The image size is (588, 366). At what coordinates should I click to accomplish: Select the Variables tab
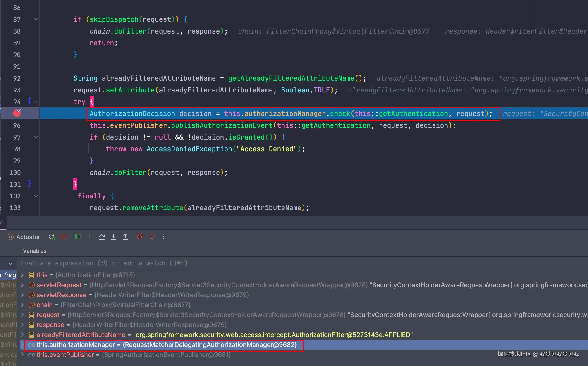click(x=35, y=251)
